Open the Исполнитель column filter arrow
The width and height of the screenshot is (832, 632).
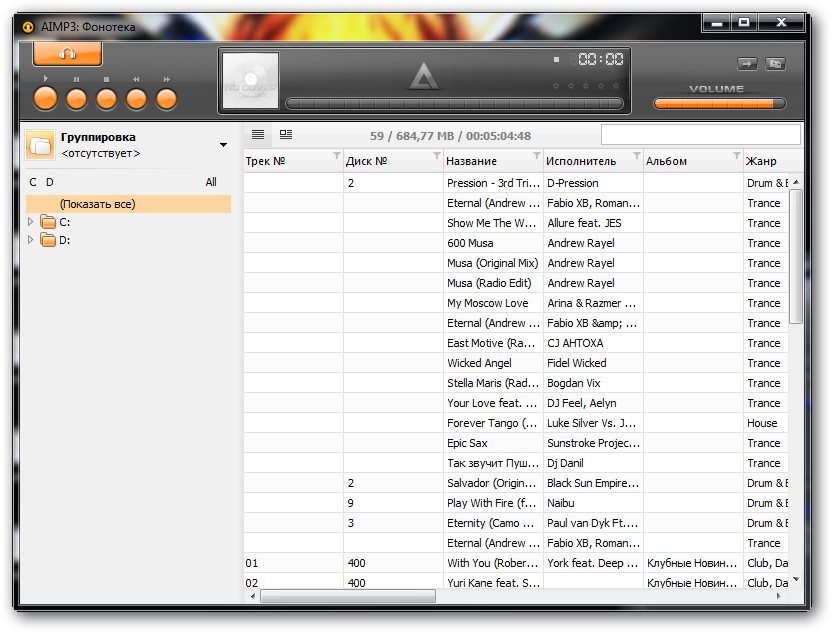(637, 156)
